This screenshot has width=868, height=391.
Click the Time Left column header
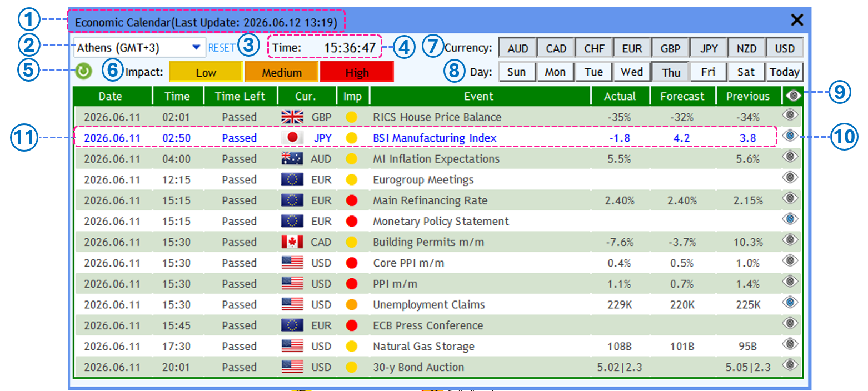click(240, 96)
